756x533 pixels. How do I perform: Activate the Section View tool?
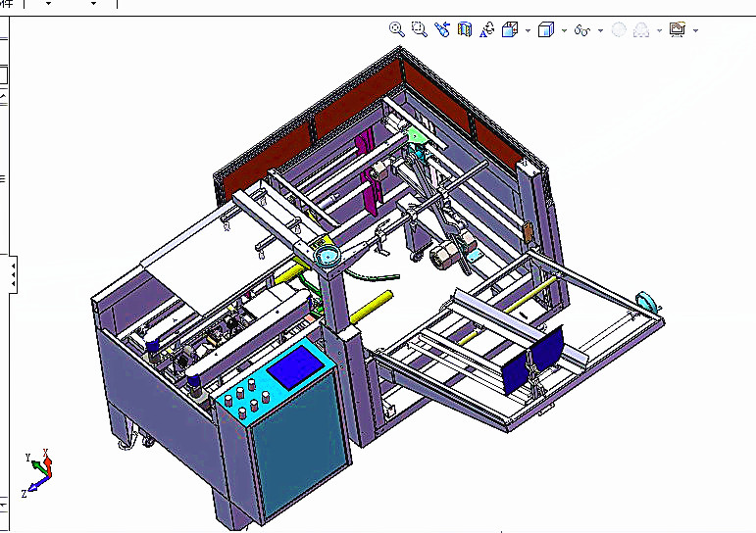[465, 29]
